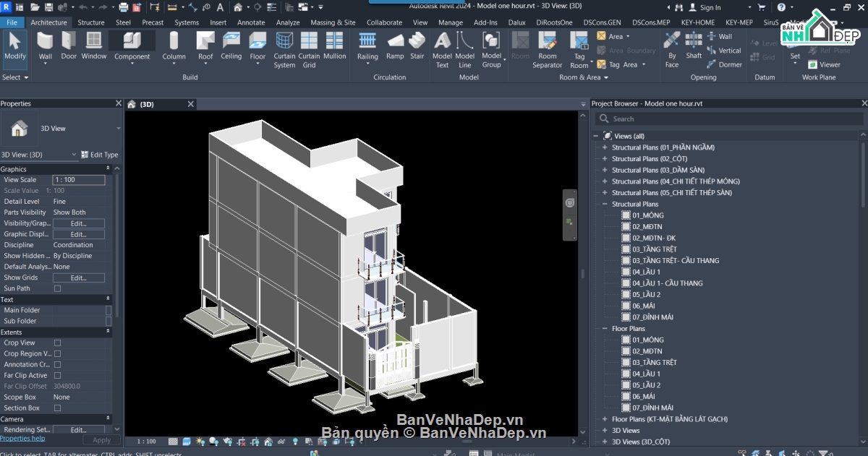Collapse the Floor Plans tree node
The height and width of the screenshot is (456, 868).
(x=605, y=329)
